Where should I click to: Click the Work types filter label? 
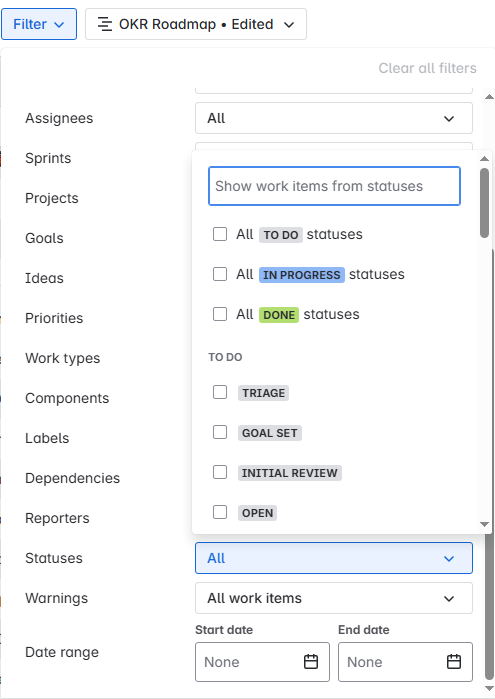click(x=62, y=358)
